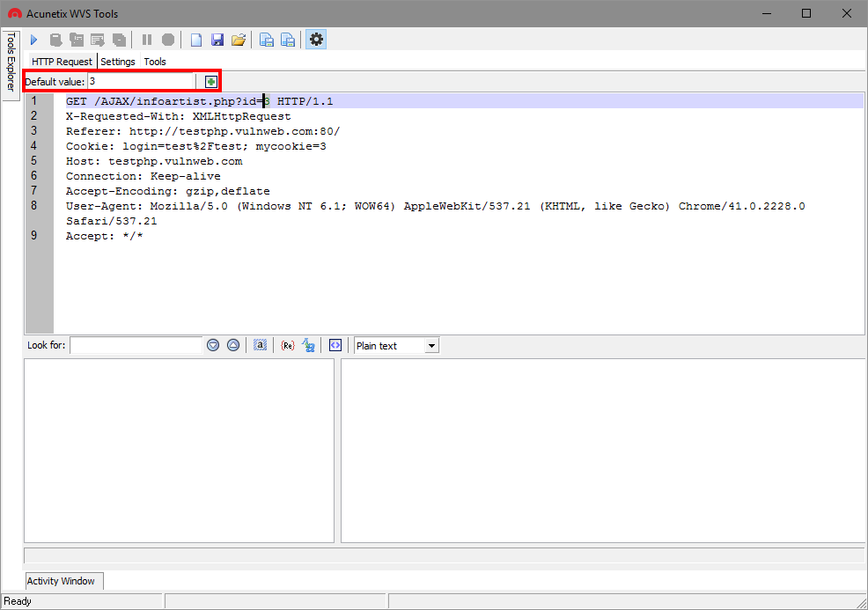This screenshot has height=610, width=868.
Task: Click the Cookie header line
Action: click(x=196, y=146)
